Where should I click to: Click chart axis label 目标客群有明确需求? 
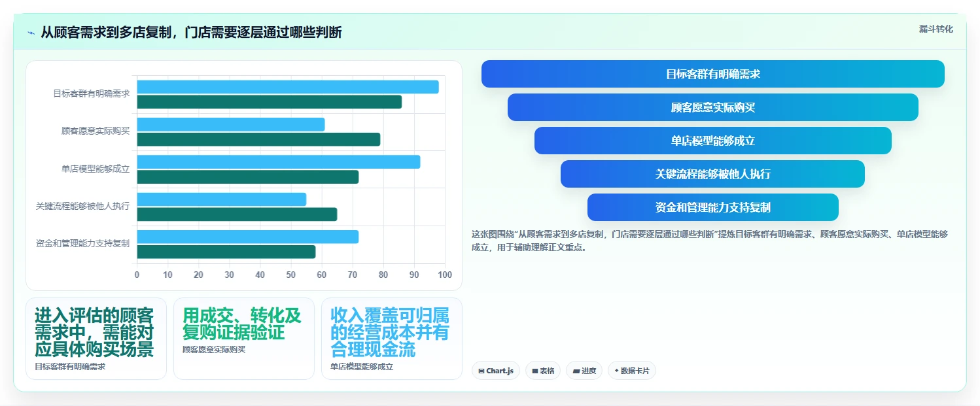click(x=92, y=93)
